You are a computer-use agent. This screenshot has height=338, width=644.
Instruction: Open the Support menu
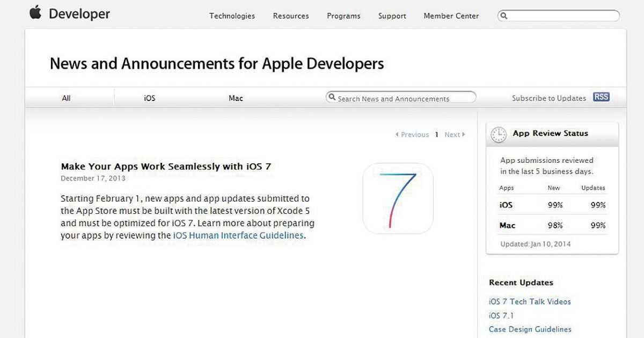(x=392, y=16)
